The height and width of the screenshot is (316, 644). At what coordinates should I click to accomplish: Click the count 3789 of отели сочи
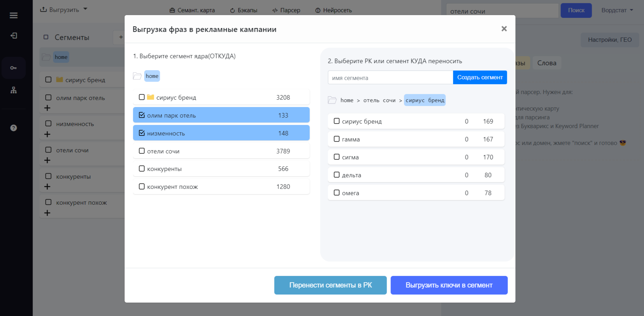pyautogui.click(x=283, y=151)
